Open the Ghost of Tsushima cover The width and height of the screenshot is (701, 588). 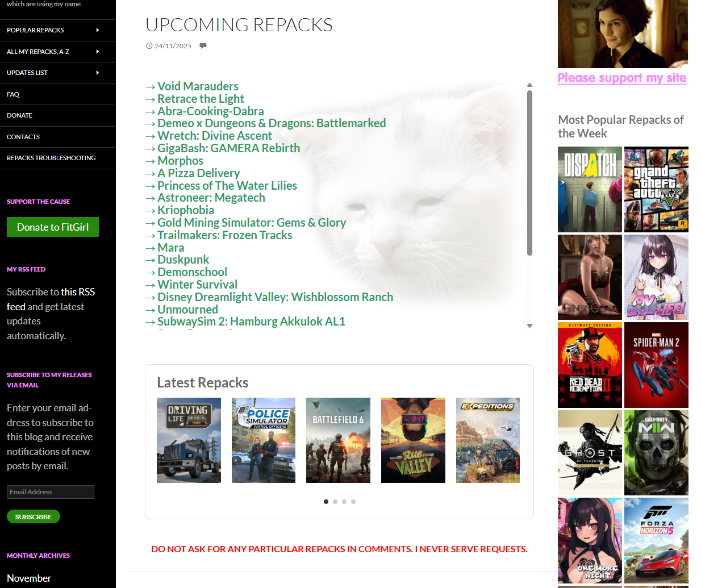pos(590,453)
